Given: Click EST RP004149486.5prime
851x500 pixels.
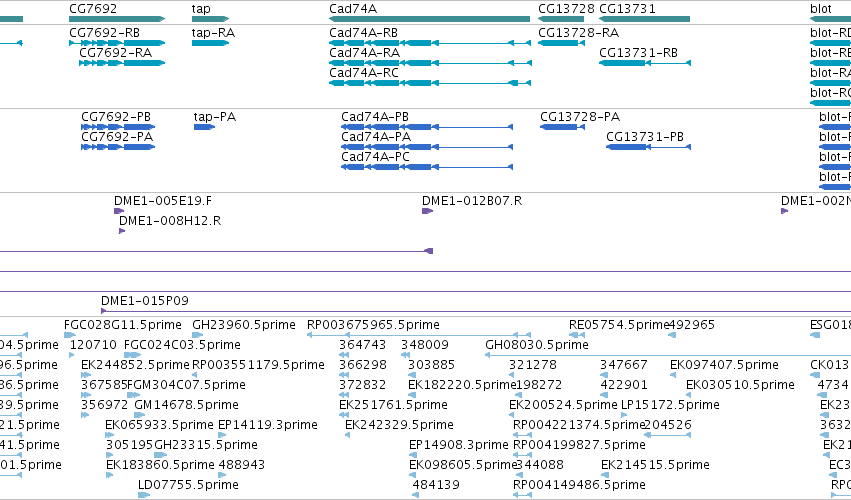Looking at the screenshot, I should coord(579,485).
